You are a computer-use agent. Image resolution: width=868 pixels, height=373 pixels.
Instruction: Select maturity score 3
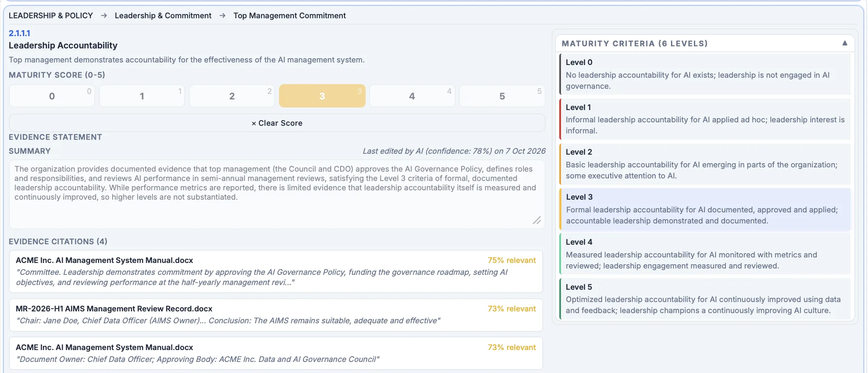pyautogui.click(x=322, y=96)
